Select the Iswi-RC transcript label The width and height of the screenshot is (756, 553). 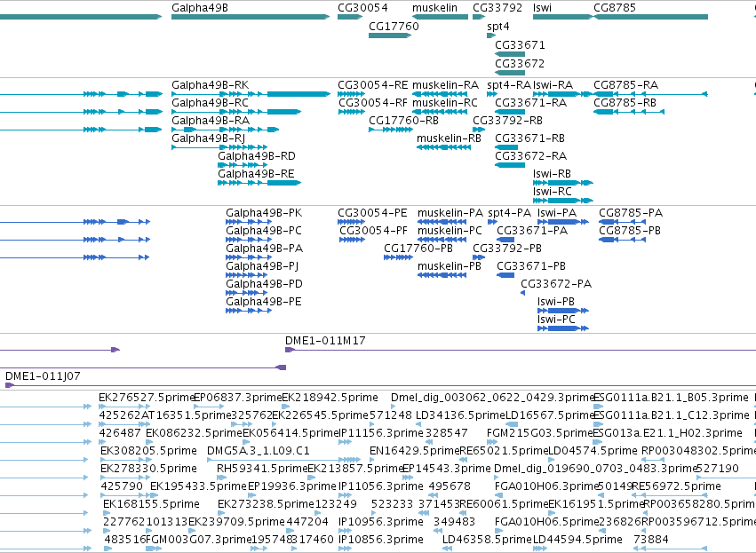pyautogui.click(x=553, y=192)
